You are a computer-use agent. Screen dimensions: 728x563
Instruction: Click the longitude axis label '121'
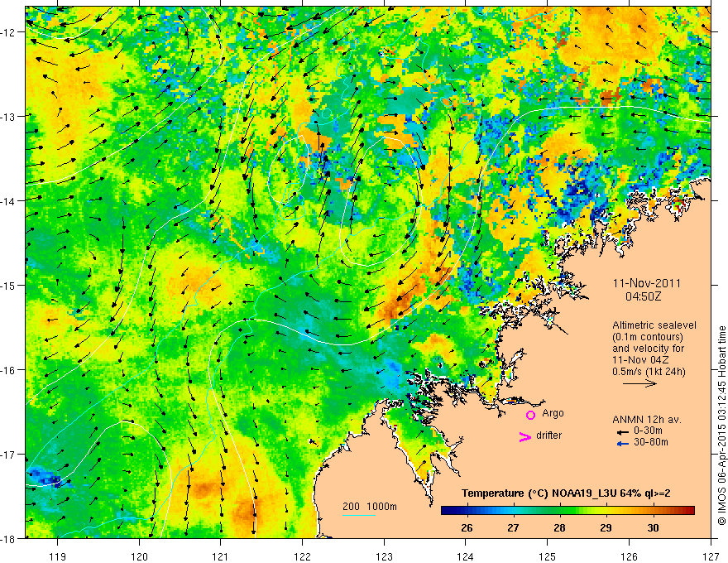[221, 556]
